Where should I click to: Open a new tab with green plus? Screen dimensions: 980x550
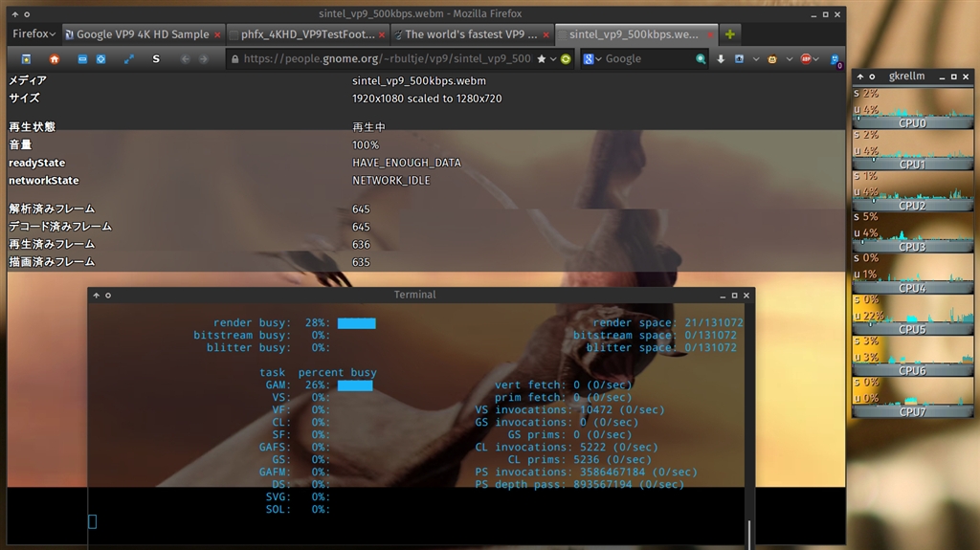[x=730, y=34]
